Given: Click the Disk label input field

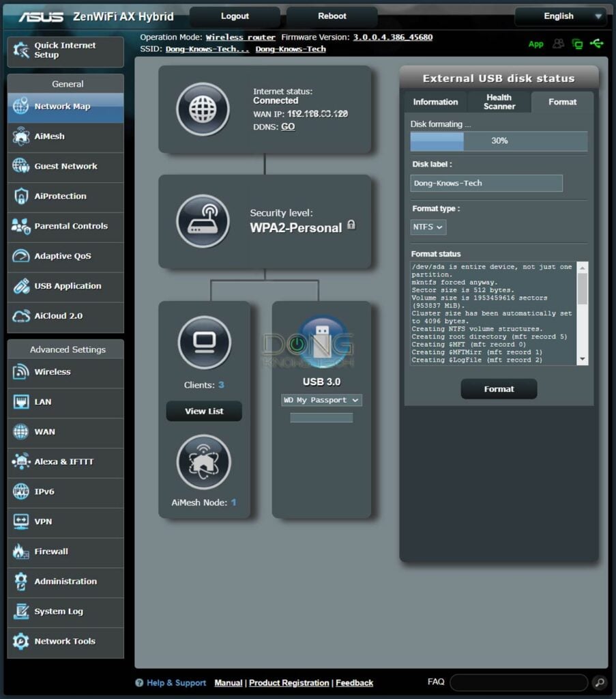Looking at the screenshot, I should 486,183.
